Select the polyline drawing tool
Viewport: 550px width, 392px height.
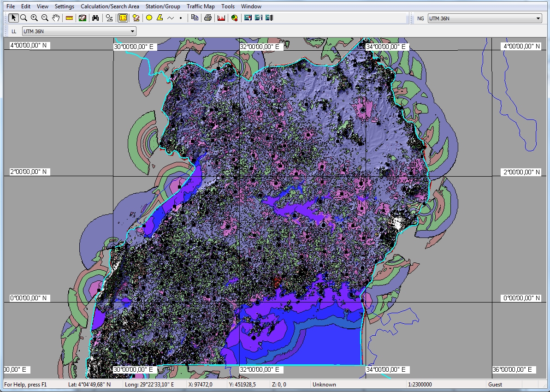pos(171,18)
